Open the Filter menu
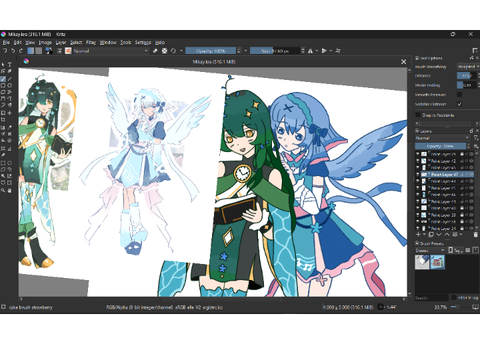The image size is (480, 360). 91,42
